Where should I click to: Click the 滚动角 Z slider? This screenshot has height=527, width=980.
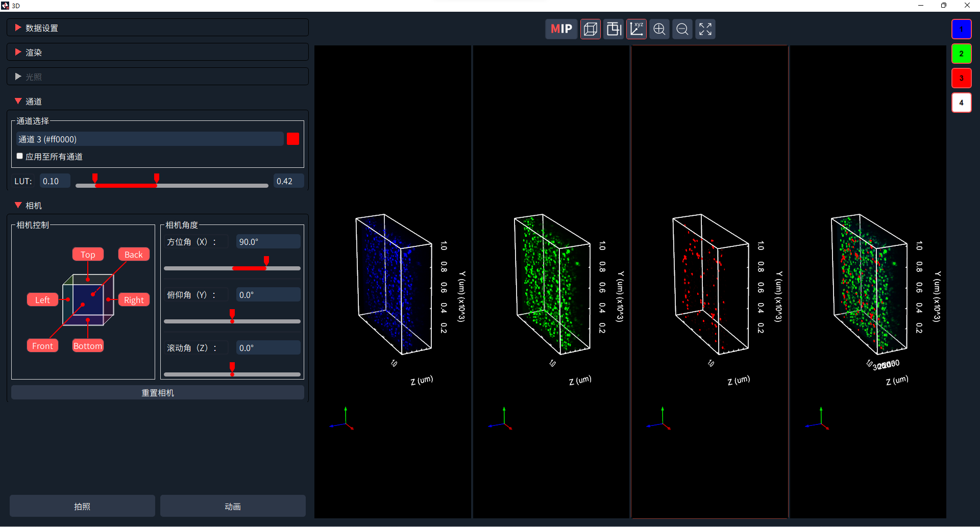(232, 374)
